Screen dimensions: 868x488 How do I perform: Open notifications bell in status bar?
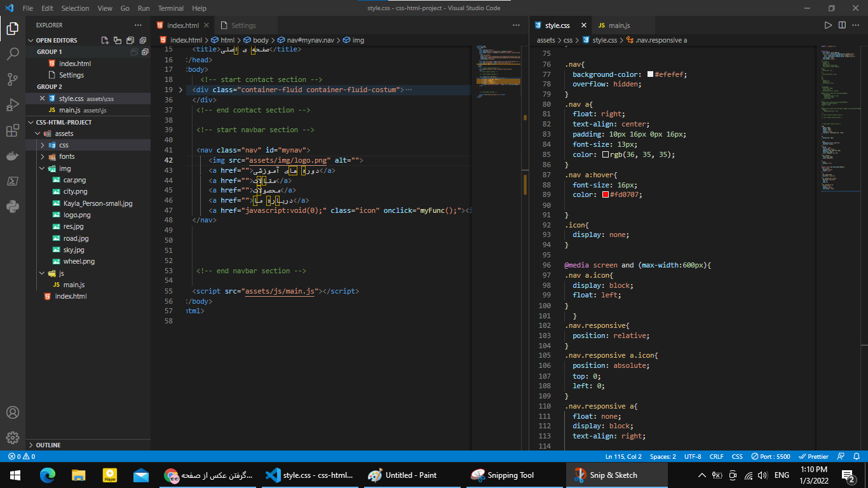click(856, 456)
